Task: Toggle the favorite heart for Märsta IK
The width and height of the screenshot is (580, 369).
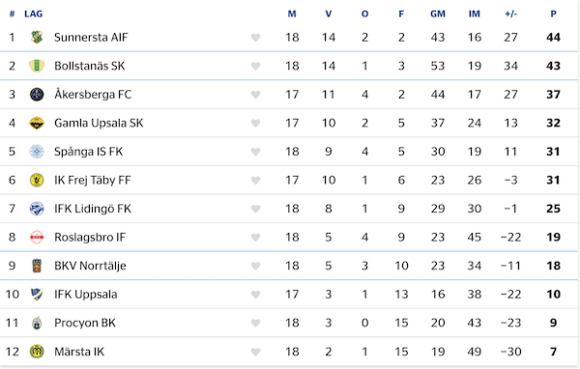Action: coord(256,352)
